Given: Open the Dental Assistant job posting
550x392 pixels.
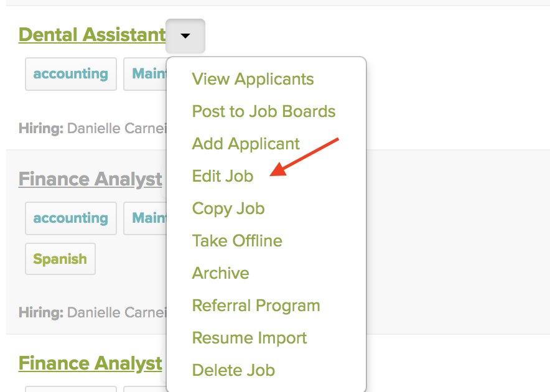Looking at the screenshot, I should coord(91,35).
